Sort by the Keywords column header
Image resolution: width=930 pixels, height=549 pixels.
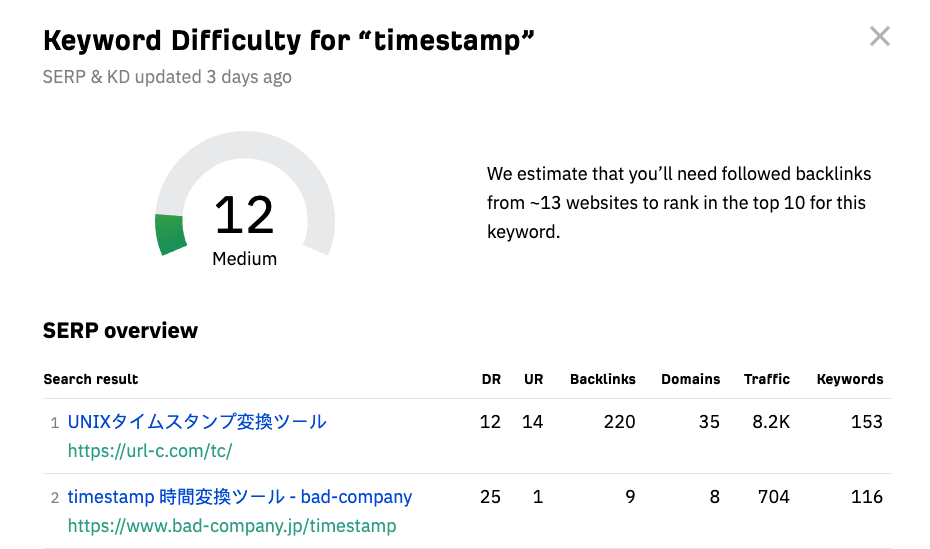click(850, 380)
